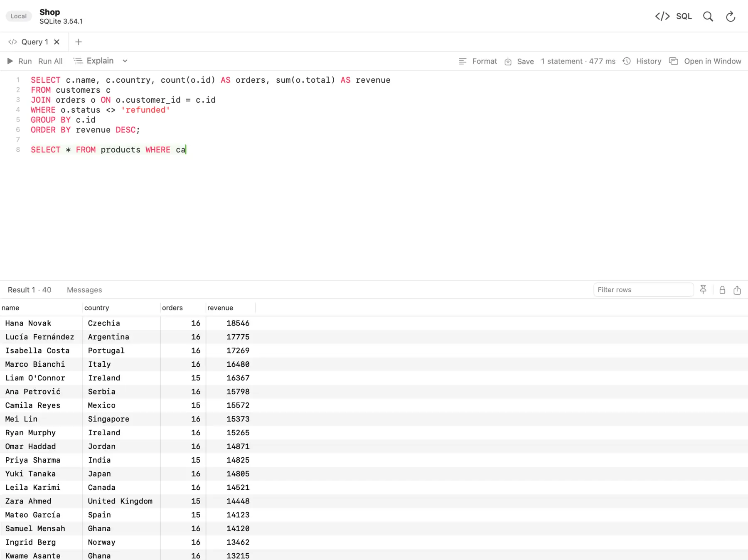Click the Run All button

click(50, 61)
